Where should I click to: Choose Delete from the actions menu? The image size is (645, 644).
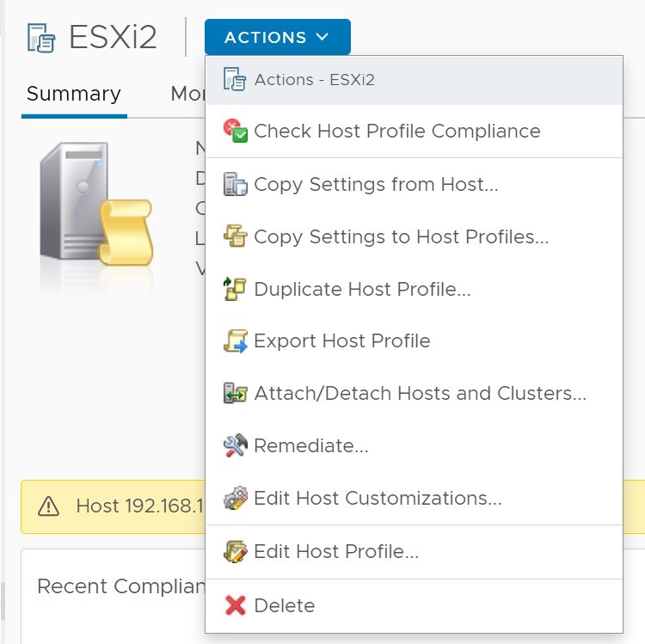[x=284, y=606]
